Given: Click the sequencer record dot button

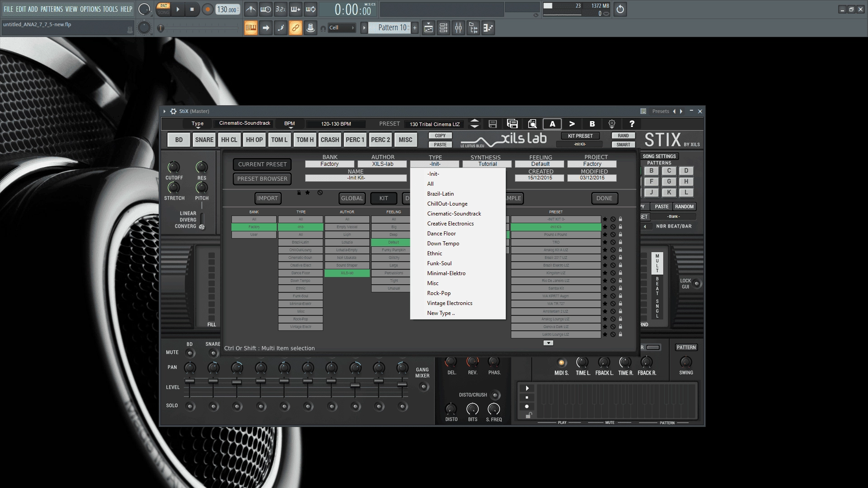Looking at the screenshot, I should (x=527, y=406).
